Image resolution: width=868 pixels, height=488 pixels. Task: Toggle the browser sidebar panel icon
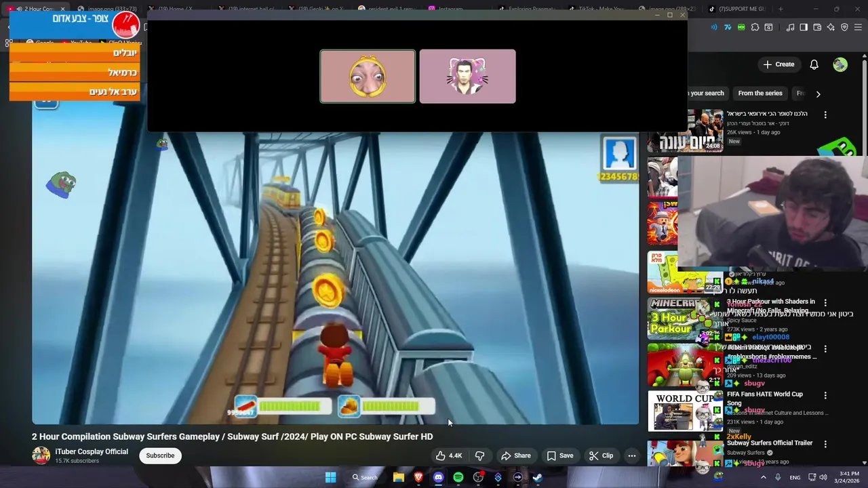804,27
